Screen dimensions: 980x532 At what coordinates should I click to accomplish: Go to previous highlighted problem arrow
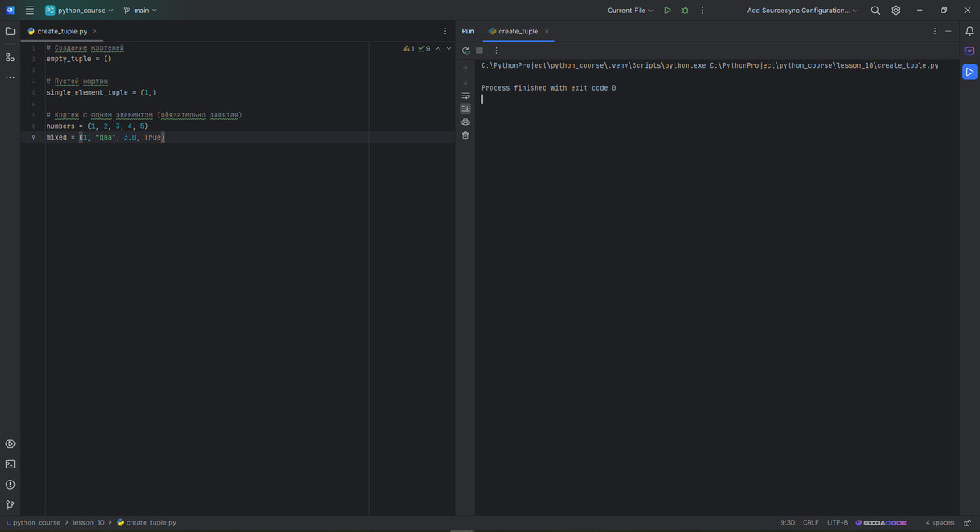point(438,49)
